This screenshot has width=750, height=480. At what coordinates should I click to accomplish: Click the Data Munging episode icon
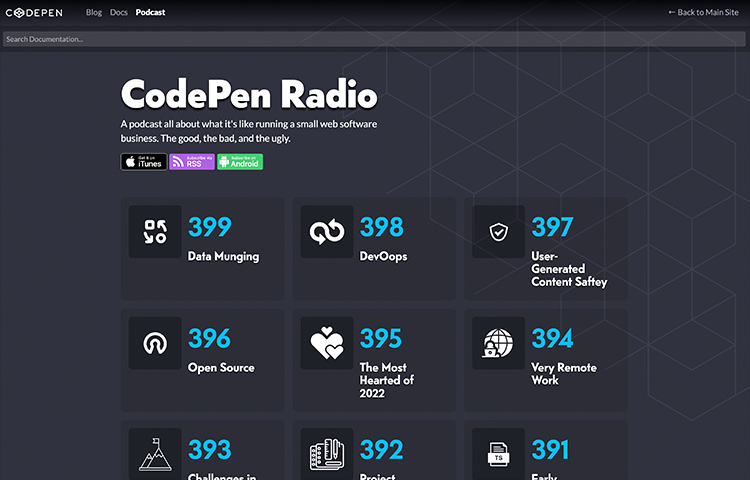[155, 232]
